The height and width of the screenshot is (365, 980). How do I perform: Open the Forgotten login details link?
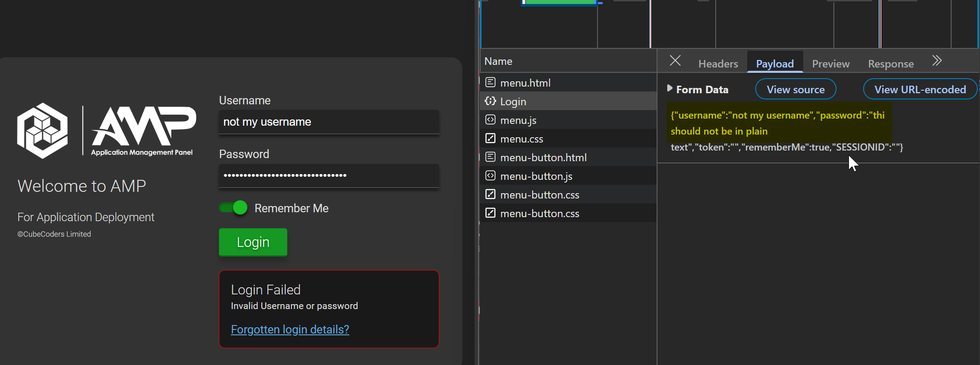[290, 329]
